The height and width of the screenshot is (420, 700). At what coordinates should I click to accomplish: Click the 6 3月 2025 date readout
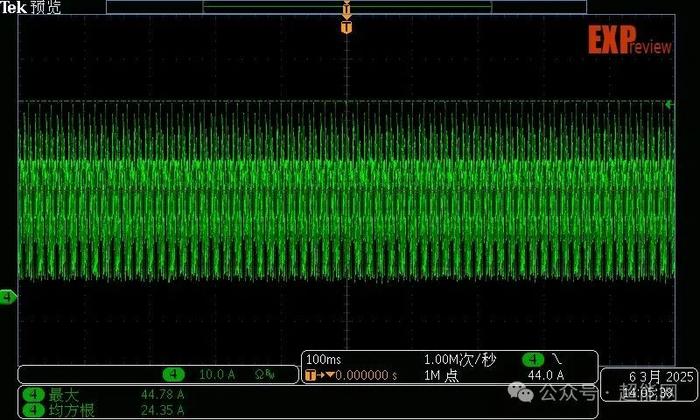pyautogui.click(x=661, y=377)
